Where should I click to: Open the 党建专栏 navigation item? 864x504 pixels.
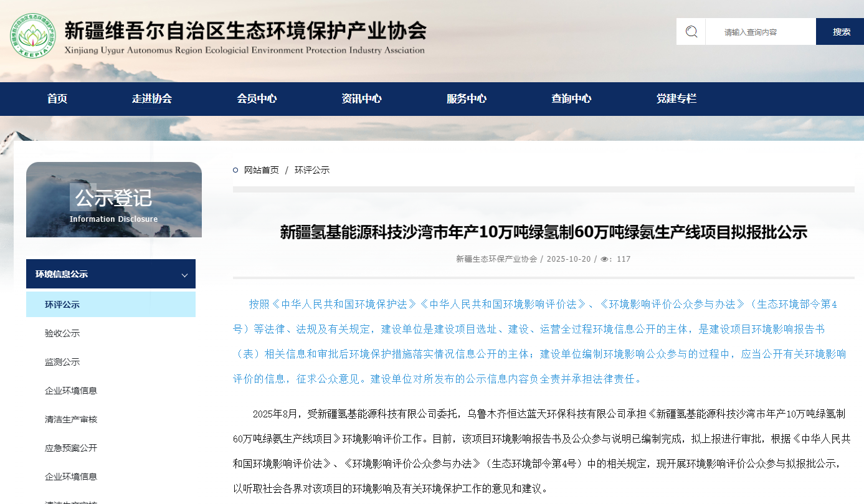click(676, 98)
